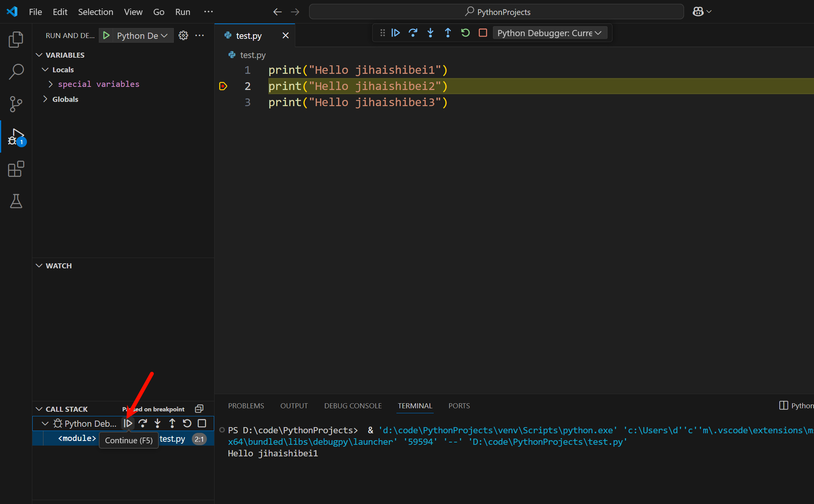
Task: Step Over in the debug toolbar
Action: (x=413, y=33)
